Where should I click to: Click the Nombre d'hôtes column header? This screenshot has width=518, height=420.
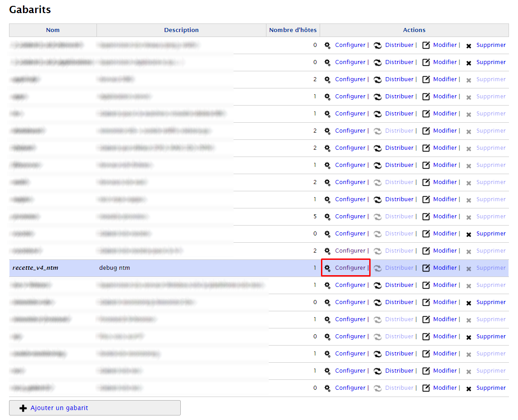[x=293, y=30]
